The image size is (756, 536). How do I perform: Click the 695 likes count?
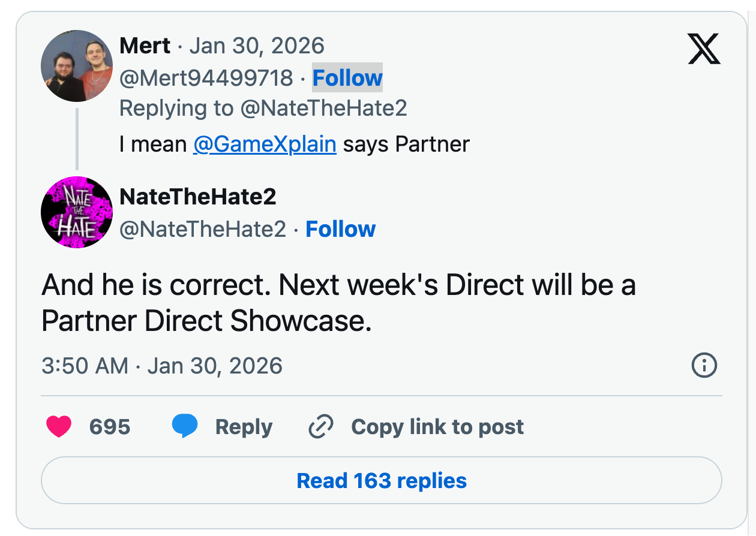tap(110, 427)
